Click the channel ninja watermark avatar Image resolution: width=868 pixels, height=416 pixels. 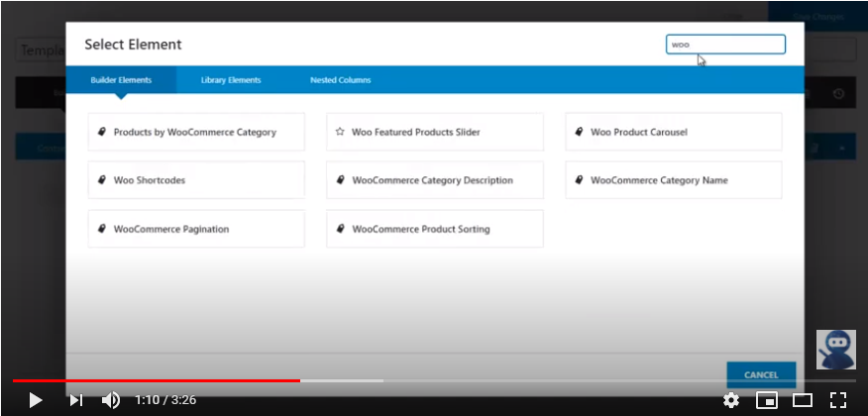pos(836,350)
